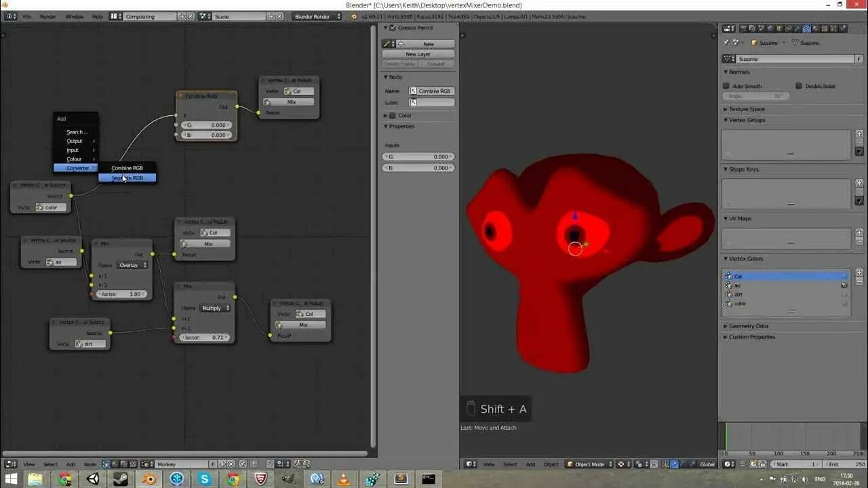The width and height of the screenshot is (868, 488).
Task: Select Separate RGB in the Converter submenu
Action: (x=127, y=178)
